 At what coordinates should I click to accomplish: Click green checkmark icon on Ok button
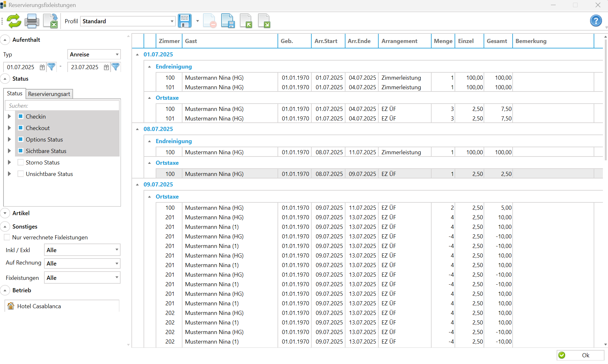tap(562, 355)
